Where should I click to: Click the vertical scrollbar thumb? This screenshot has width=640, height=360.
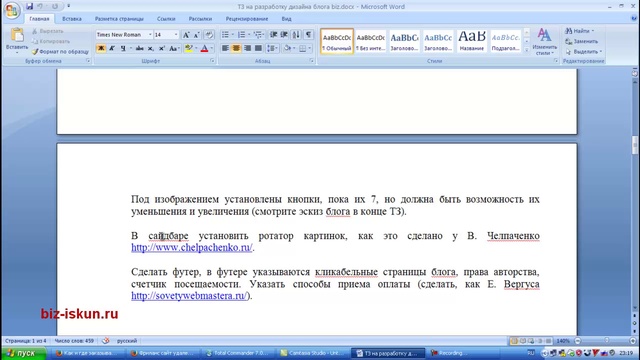635,145
